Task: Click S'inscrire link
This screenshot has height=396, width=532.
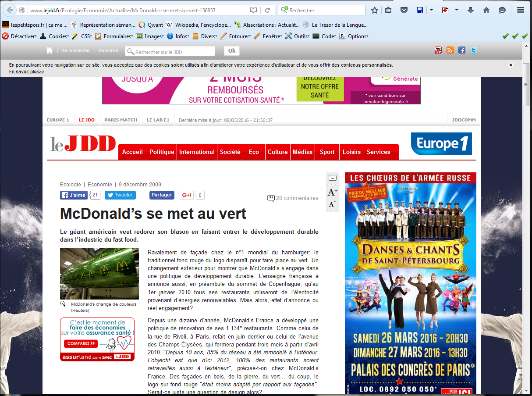Action: pos(108,50)
